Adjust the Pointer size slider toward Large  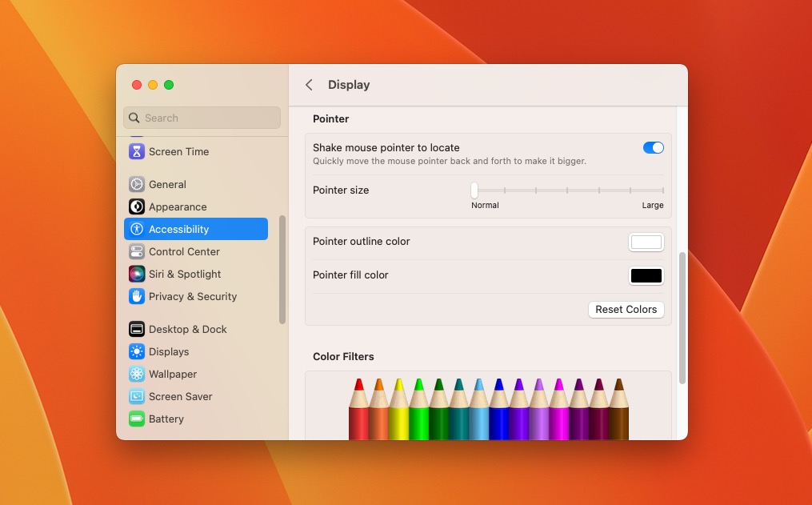[x=600, y=192]
